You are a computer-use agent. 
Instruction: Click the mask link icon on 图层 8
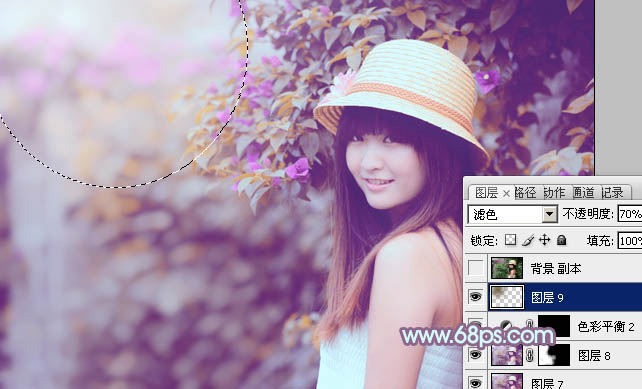coord(529,355)
